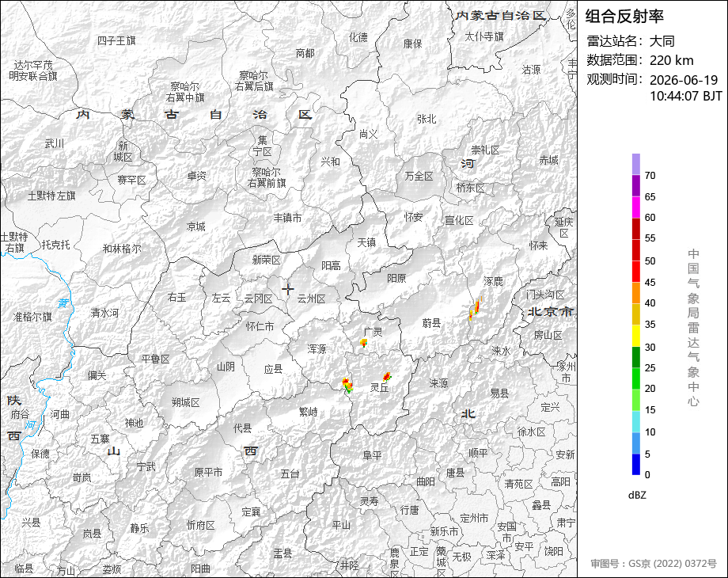This screenshot has width=728, height=578.
Task: Click the "数据范围：" label
Action: pos(616,60)
